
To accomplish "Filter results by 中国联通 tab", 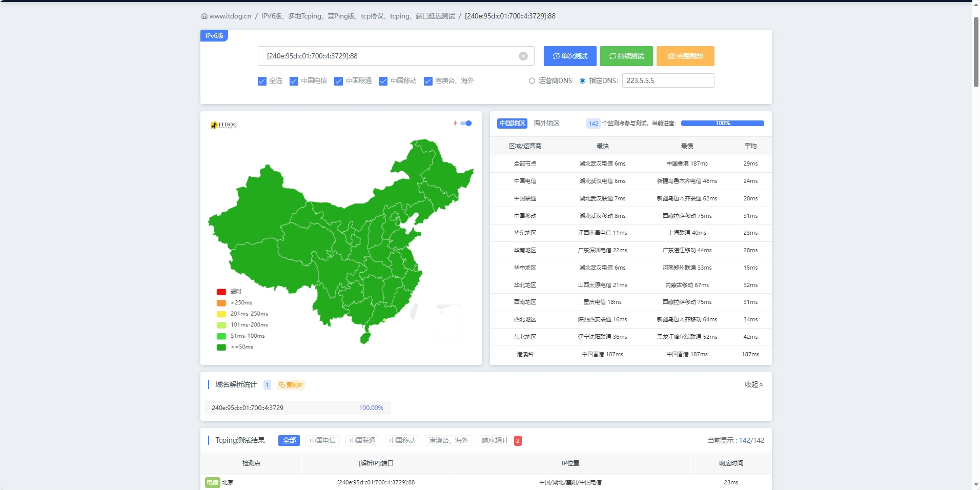I will (362, 441).
